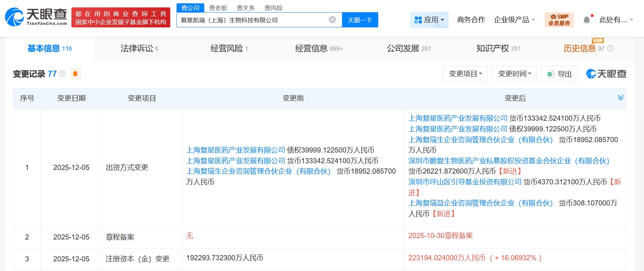644x271 pixels.
Task: Switch to the 知识产权 tab
Action: (x=498, y=48)
